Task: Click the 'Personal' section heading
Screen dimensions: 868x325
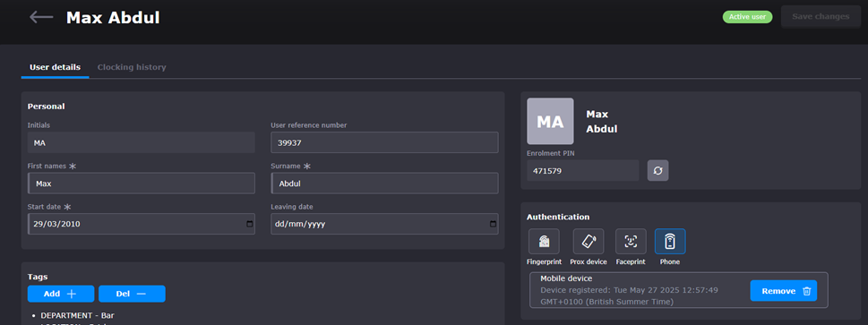Action: click(x=46, y=107)
